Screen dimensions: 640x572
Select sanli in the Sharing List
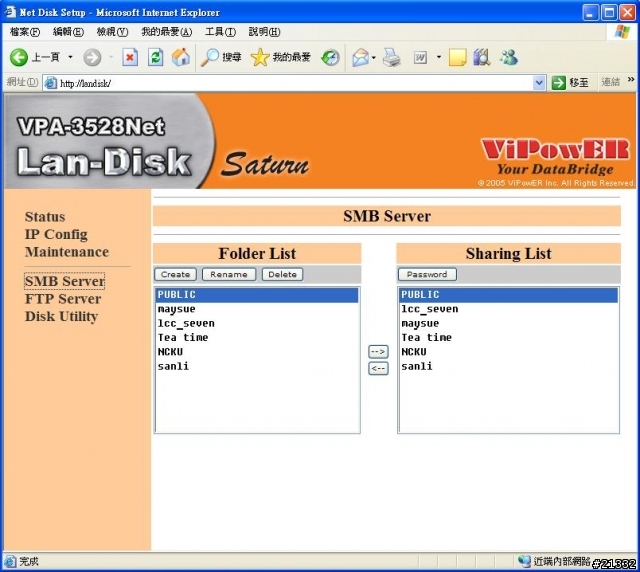point(508,366)
